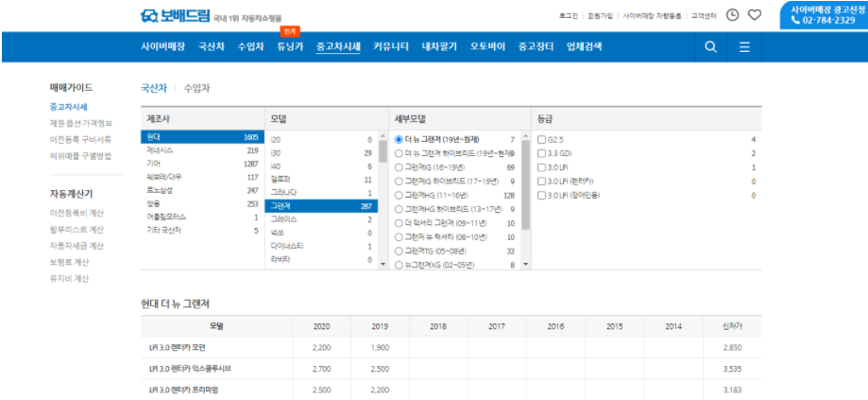Click the 보배드림 logo

coord(176,15)
